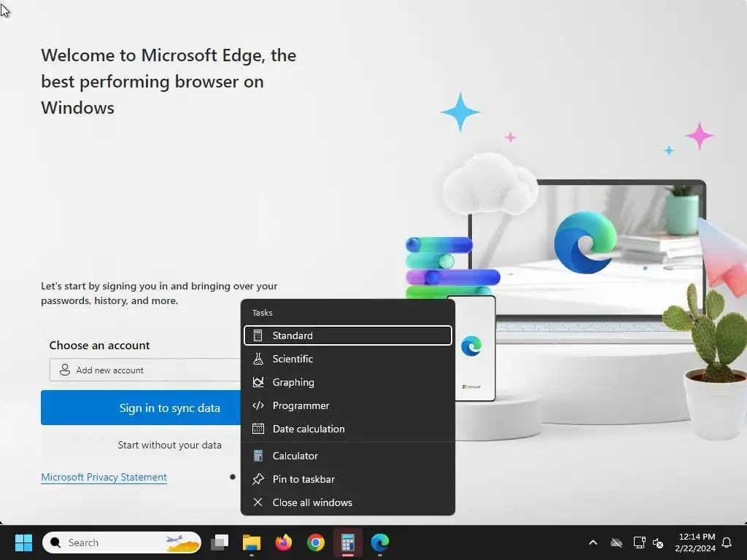Launch Calculator from jump list
Viewport: 747px width, 560px height.
tap(347, 456)
